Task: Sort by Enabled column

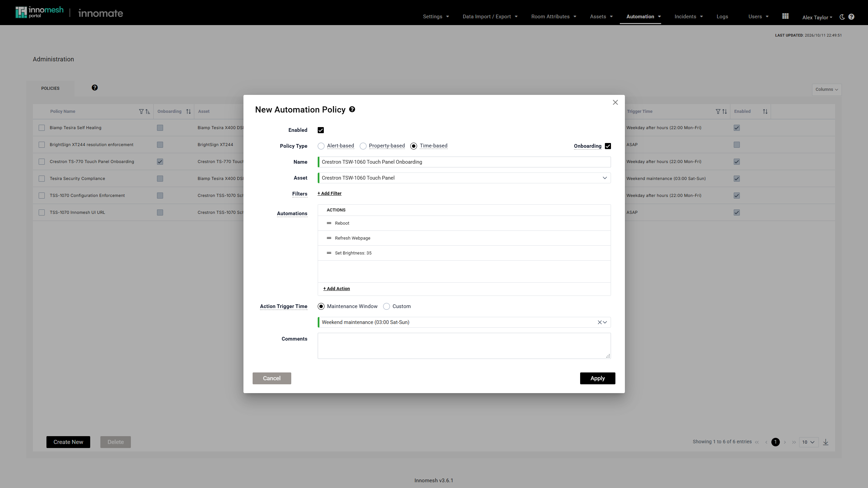Action: (x=765, y=111)
